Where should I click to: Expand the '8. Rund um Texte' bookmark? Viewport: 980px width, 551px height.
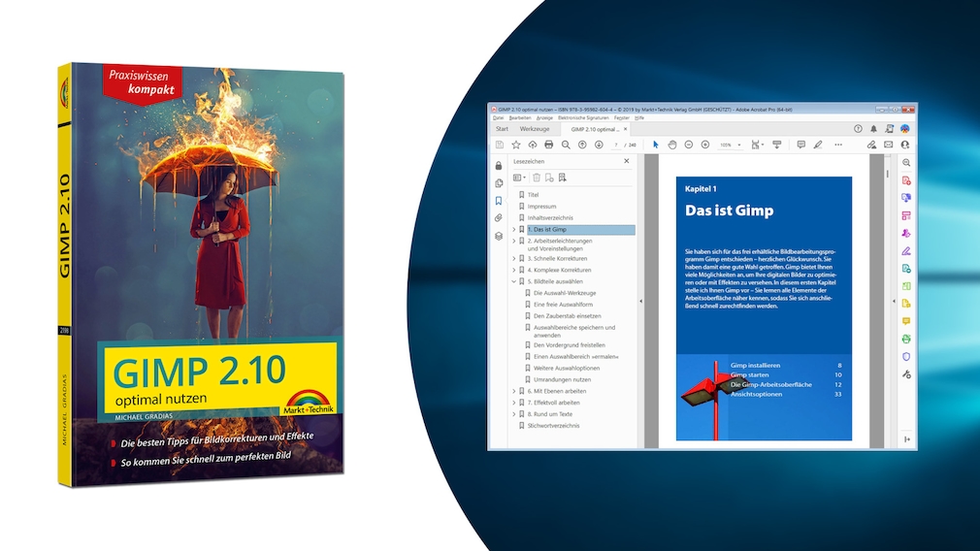tap(514, 414)
